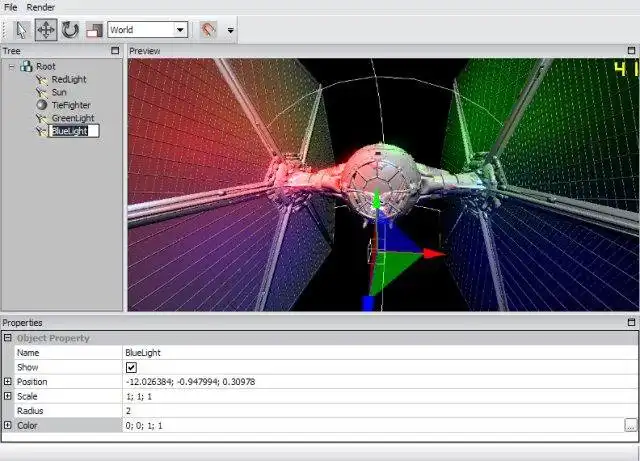640x461 pixels.
Task: Click the Scale value 1; 1; 1
Action: click(x=139, y=396)
